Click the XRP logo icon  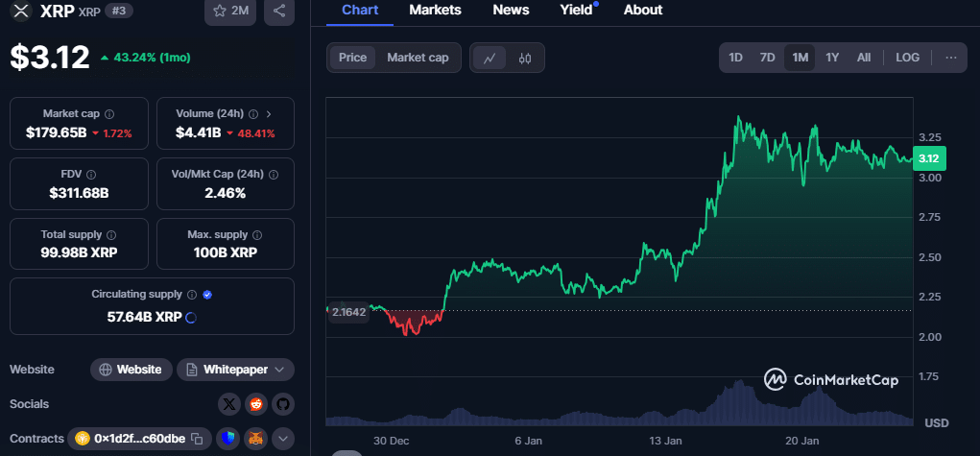point(22,11)
